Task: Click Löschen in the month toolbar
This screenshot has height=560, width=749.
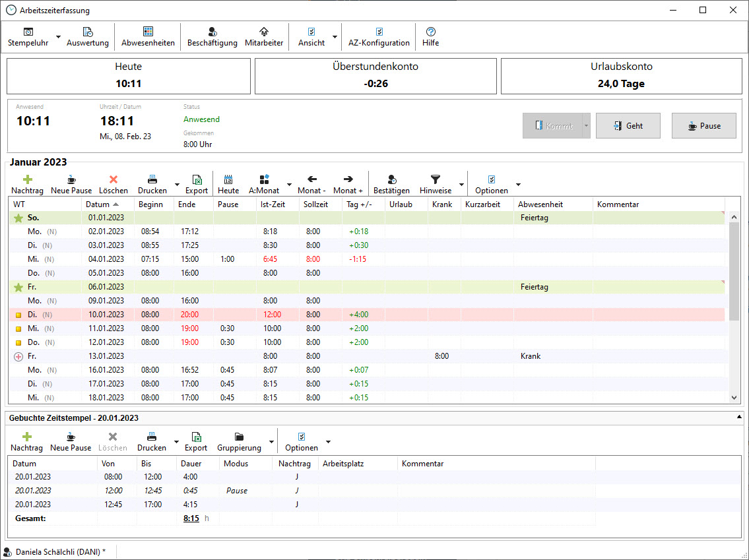Action: (114, 184)
